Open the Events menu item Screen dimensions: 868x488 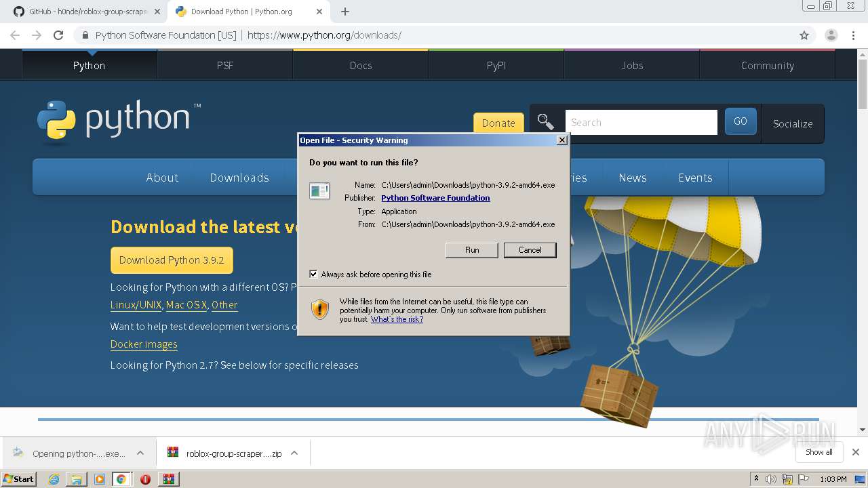[x=695, y=178]
